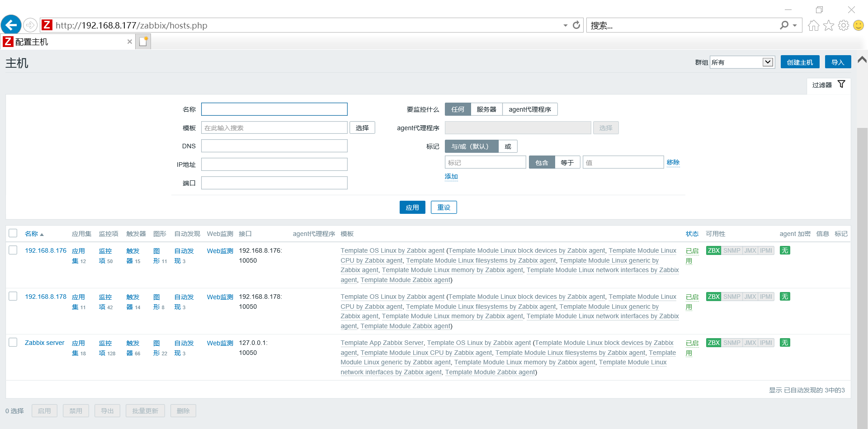This screenshot has height=429, width=868.
Task: Click the 无 encryption badge for 192.168.8.176
Action: pyautogui.click(x=785, y=250)
